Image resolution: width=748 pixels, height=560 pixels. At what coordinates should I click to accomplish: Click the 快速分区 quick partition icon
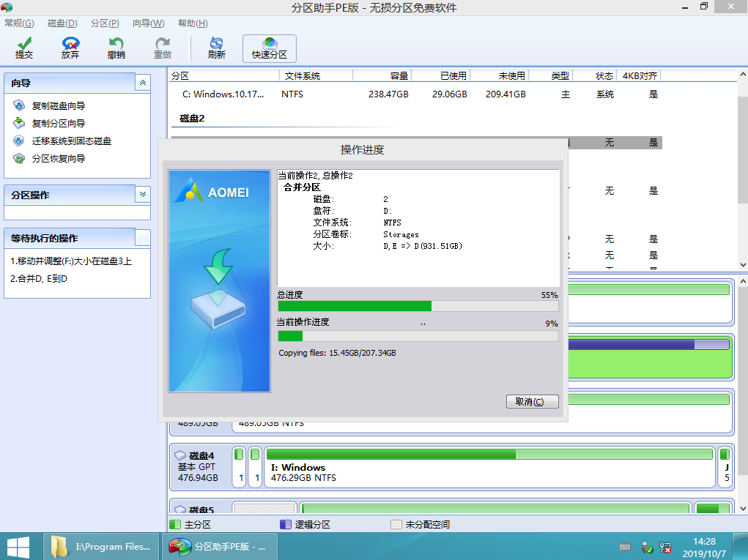coord(269,48)
